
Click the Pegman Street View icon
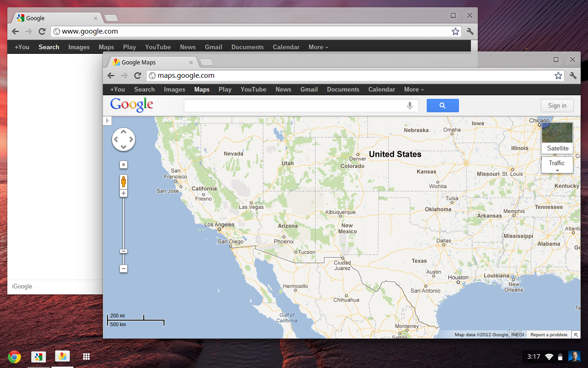coord(124,181)
